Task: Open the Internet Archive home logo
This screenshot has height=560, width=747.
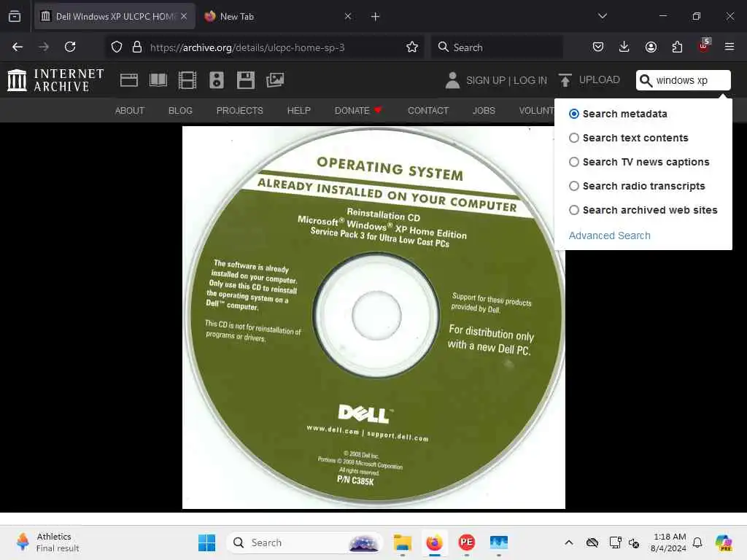Action: point(55,80)
